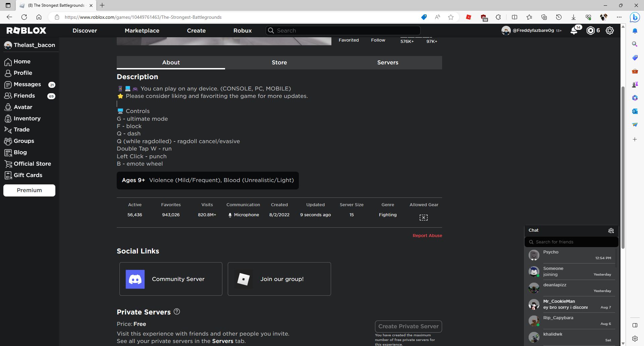This screenshot has width=644, height=346.
Task: Open Roblox notifications bell
Action: click(574, 31)
